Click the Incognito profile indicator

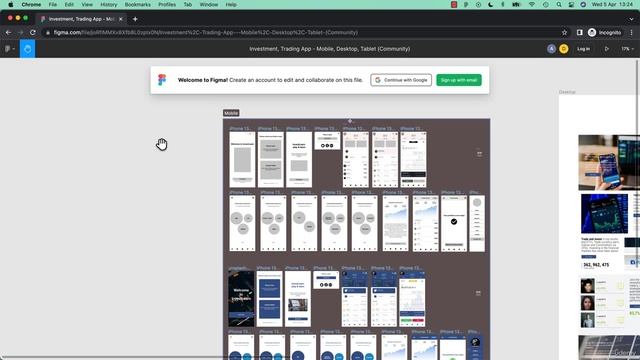coord(604,33)
